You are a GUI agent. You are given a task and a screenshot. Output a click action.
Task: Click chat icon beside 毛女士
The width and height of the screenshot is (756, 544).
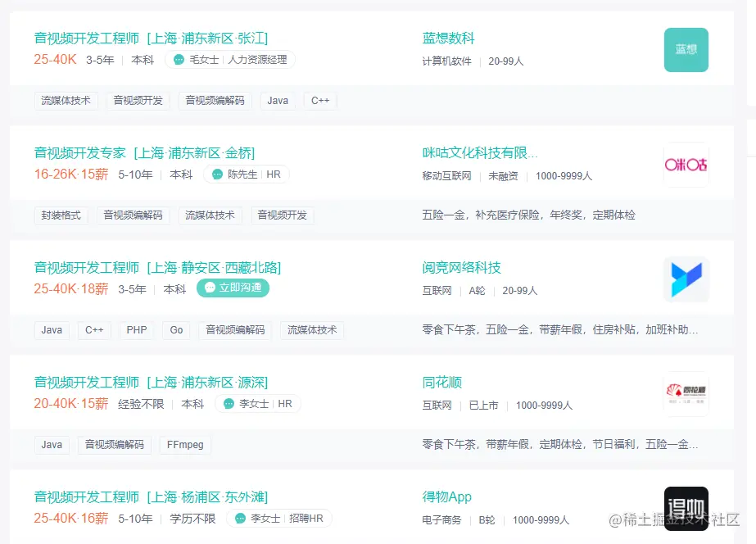click(179, 60)
